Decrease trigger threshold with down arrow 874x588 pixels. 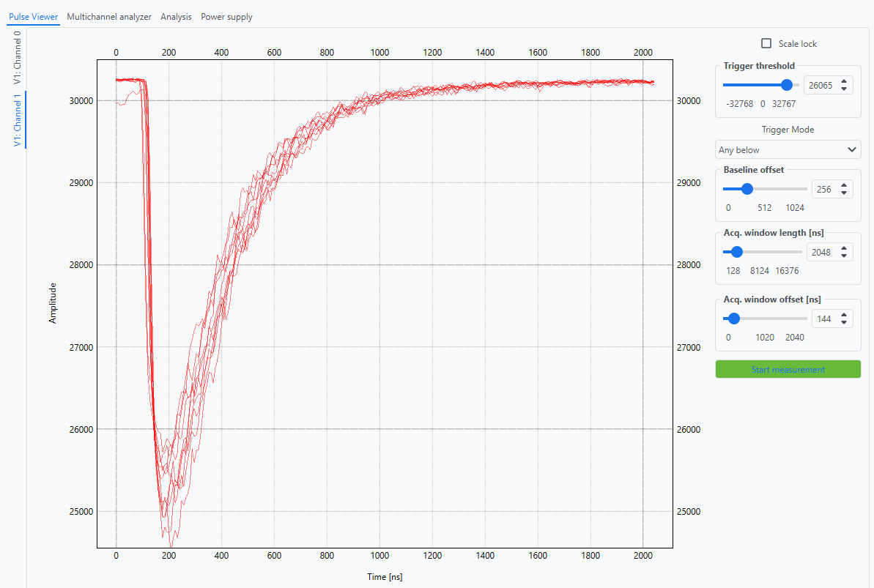click(x=845, y=89)
